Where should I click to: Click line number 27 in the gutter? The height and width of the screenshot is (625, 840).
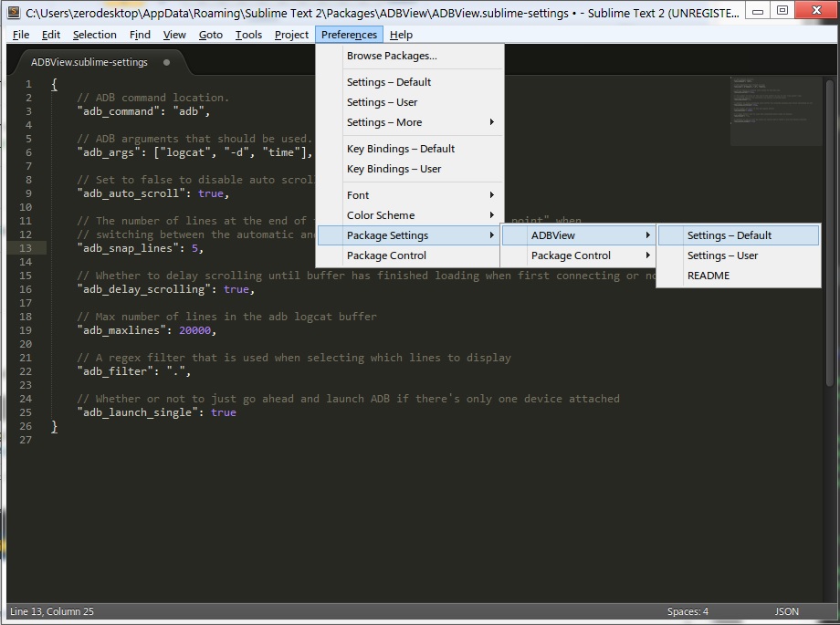pos(26,440)
